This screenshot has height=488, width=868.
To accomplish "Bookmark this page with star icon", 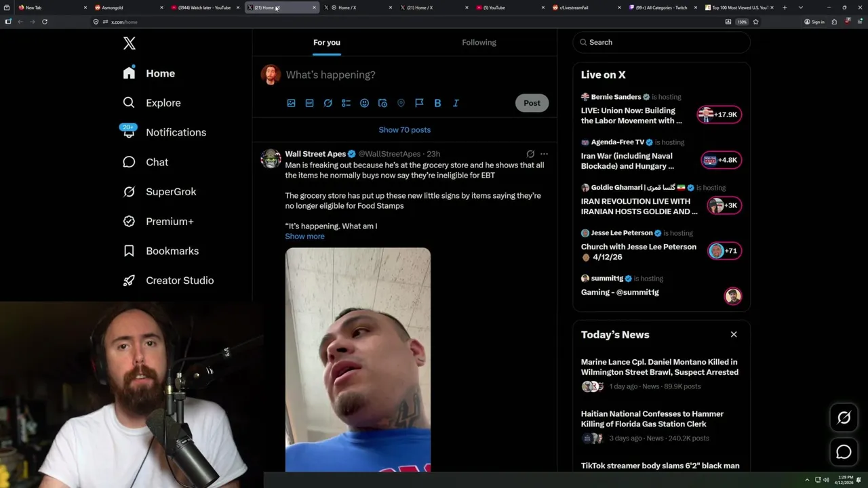I will click(x=755, y=22).
